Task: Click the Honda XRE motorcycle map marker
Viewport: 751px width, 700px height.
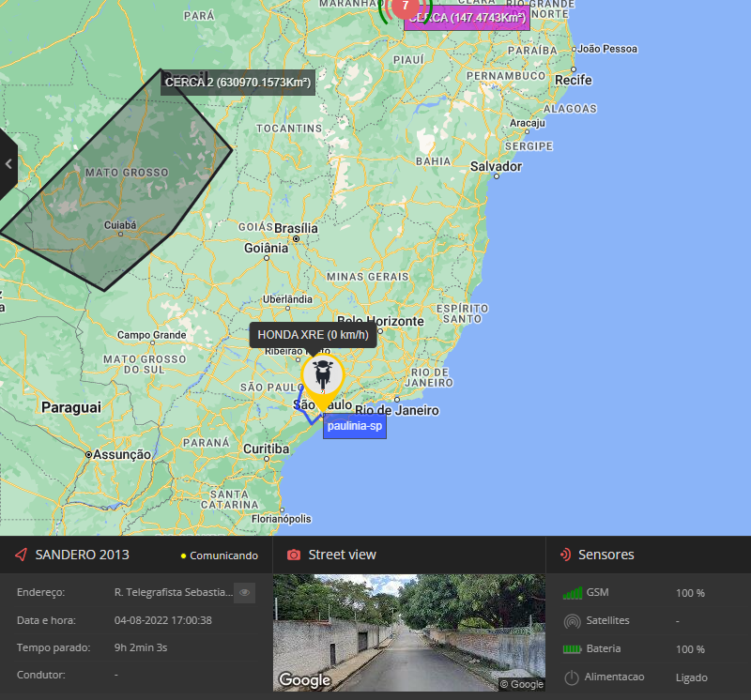Action: (323, 376)
